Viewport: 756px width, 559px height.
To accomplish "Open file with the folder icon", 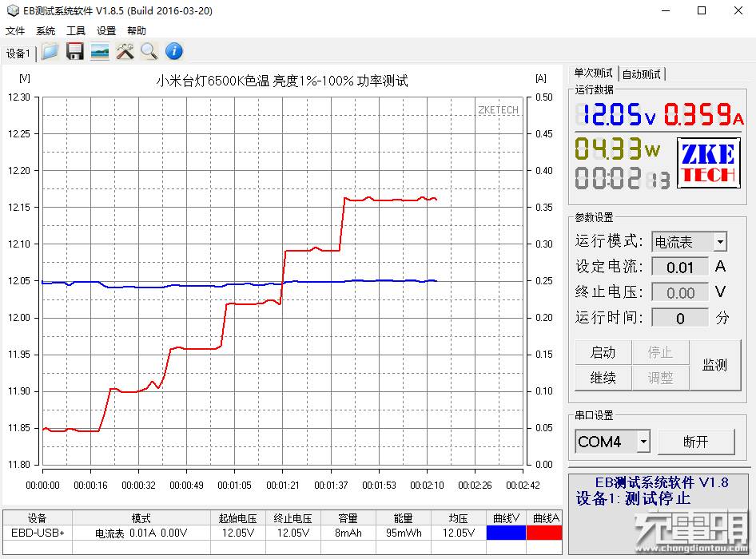I will pyautogui.click(x=50, y=51).
